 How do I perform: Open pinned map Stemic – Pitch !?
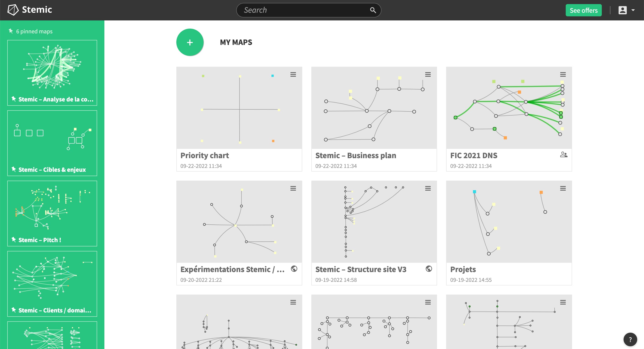tap(52, 213)
